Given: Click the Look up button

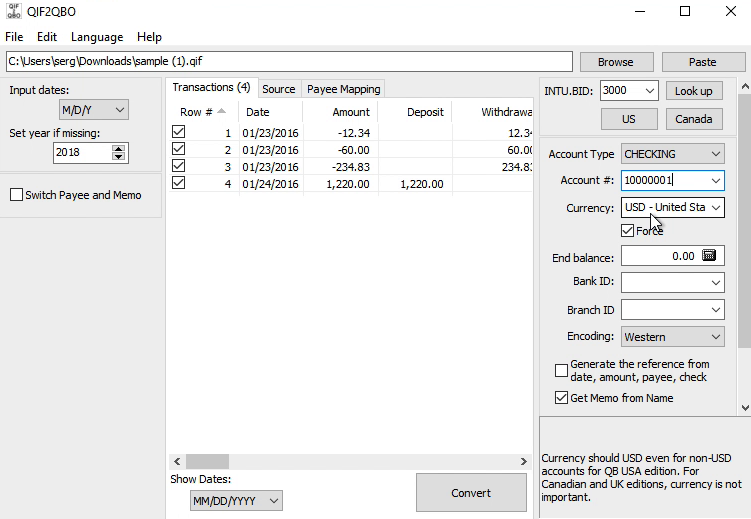Looking at the screenshot, I should pyautogui.click(x=694, y=90).
